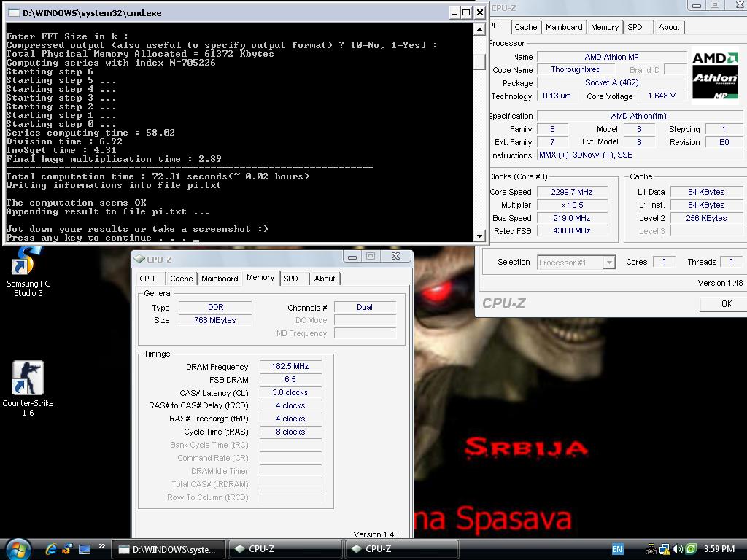Screen dimensions: 747x560
Task: Click the CAS# Latency 3.0 clocks value
Action: click(x=290, y=392)
